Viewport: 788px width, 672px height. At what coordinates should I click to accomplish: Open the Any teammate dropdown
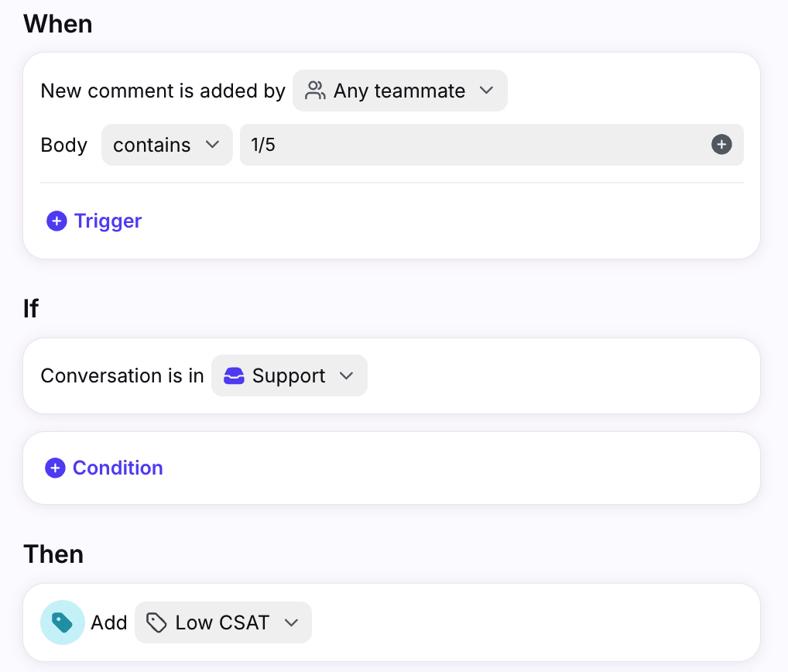[x=399, y=91]
